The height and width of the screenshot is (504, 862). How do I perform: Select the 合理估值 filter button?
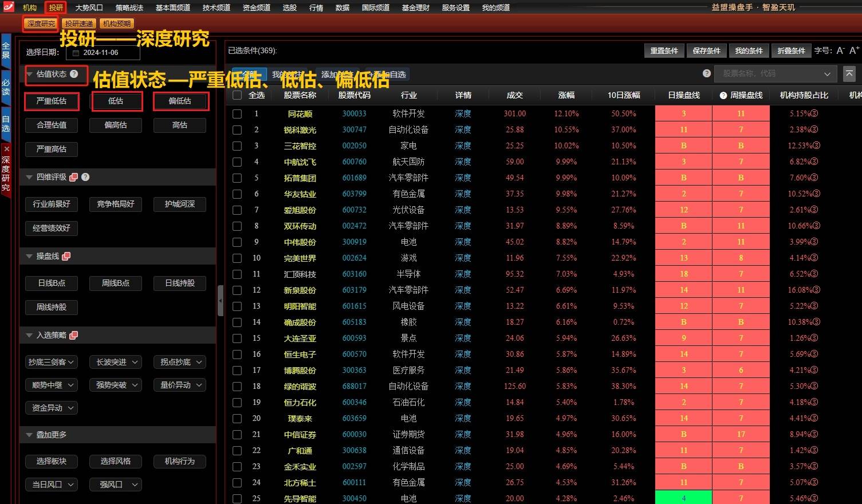pyautogui.click(x=52, y=125)
